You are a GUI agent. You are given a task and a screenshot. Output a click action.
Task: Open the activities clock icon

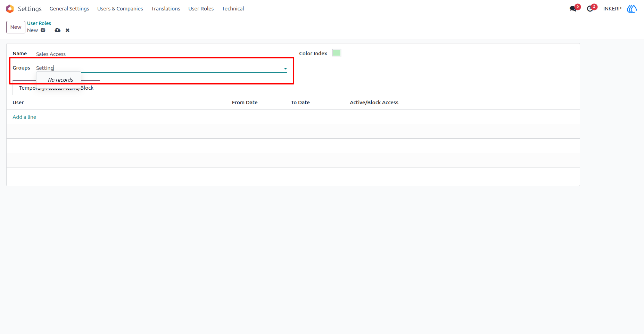pos(590,9)
